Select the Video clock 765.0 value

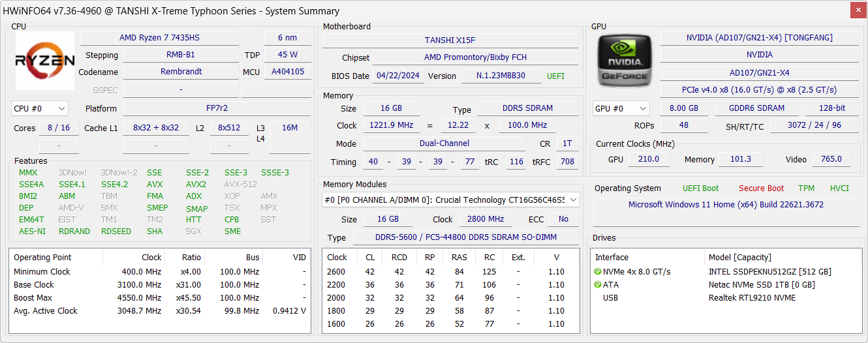[x=831, y=159]
